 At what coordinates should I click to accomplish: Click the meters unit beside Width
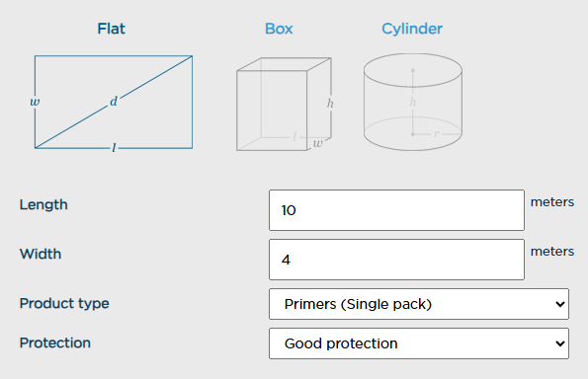(552, 252)
